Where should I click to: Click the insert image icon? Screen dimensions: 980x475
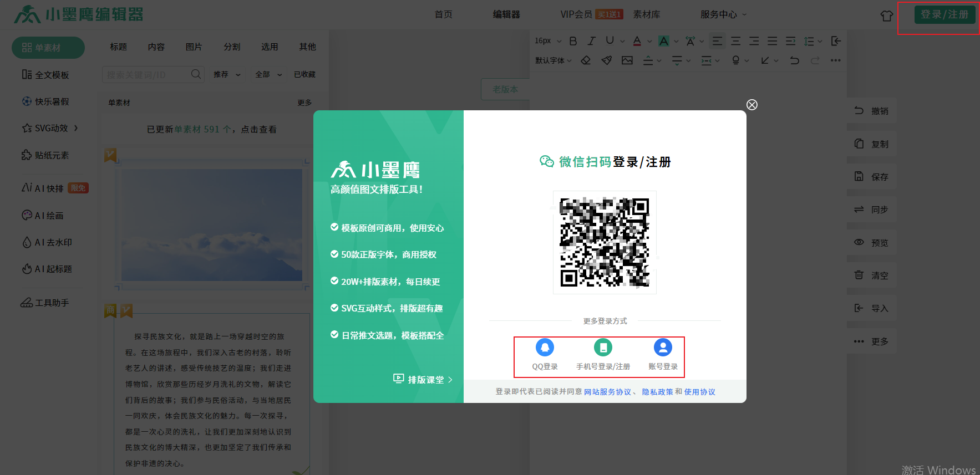click(x=627, y=60)
